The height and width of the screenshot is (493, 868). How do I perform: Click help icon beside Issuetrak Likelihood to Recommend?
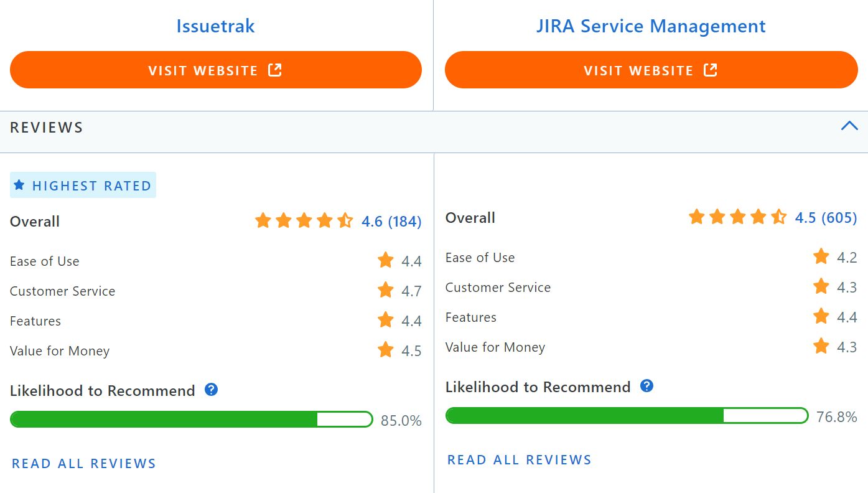(x=212, y=390)
